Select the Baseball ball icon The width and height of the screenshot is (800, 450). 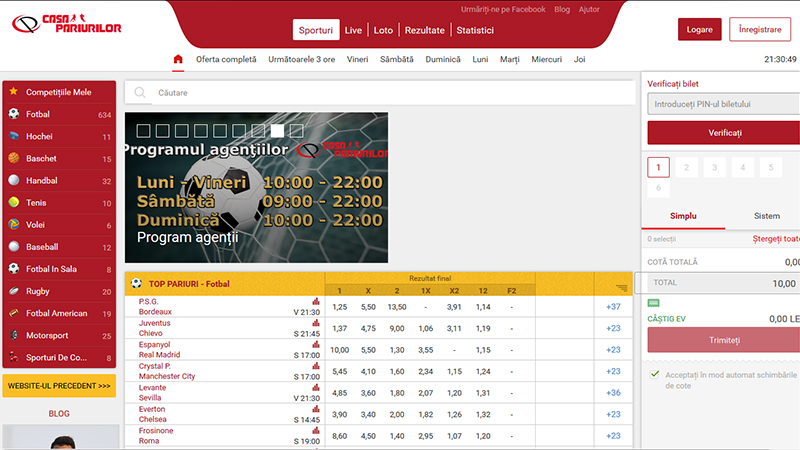click(14, 246)
